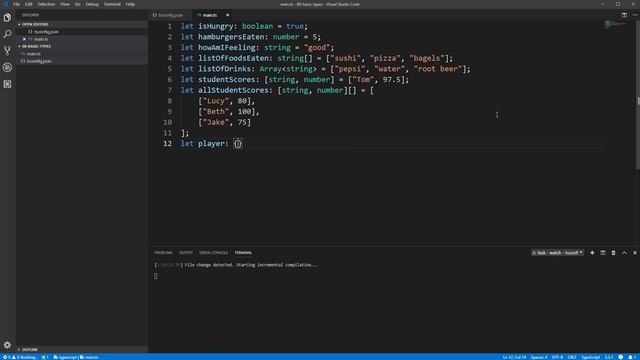Click 'listOfFoodsEaten' on line 4
640x360 pixels.
233,58
